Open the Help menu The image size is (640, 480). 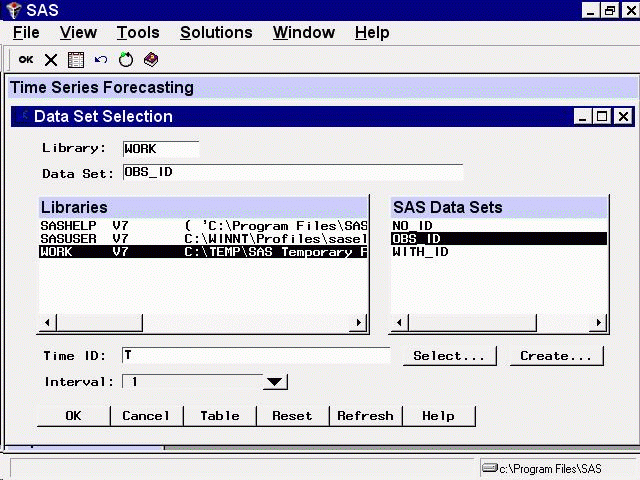(x=372, y=33)
